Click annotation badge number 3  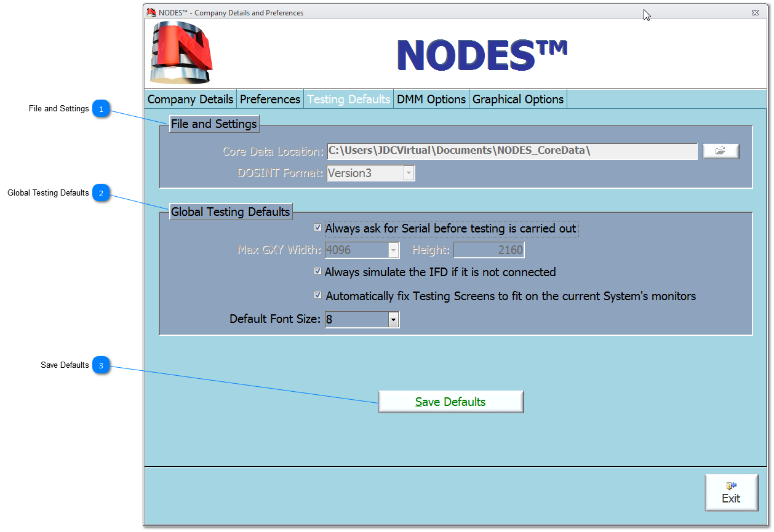101,365
